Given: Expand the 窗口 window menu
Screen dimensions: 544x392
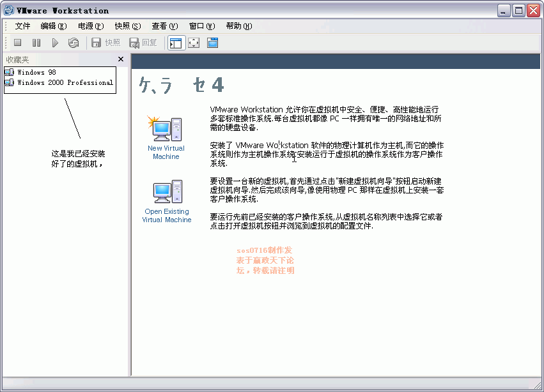Looking at the screenshot, I should [x=202, y=26].
